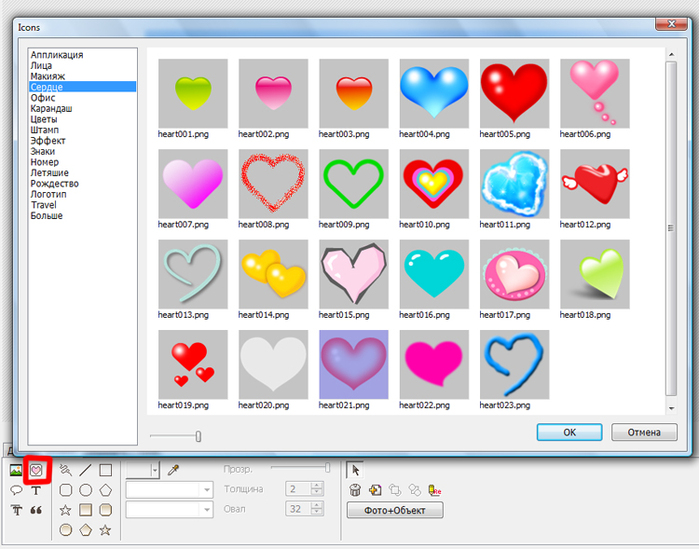
Task: Select the quotation marks symbol tool
Action: [36, 510]
